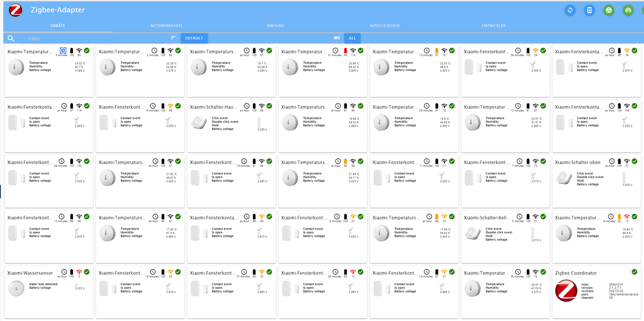Click link quality icon on 22.67 °C card
644x321 pixels.
(x=536, y=106)
